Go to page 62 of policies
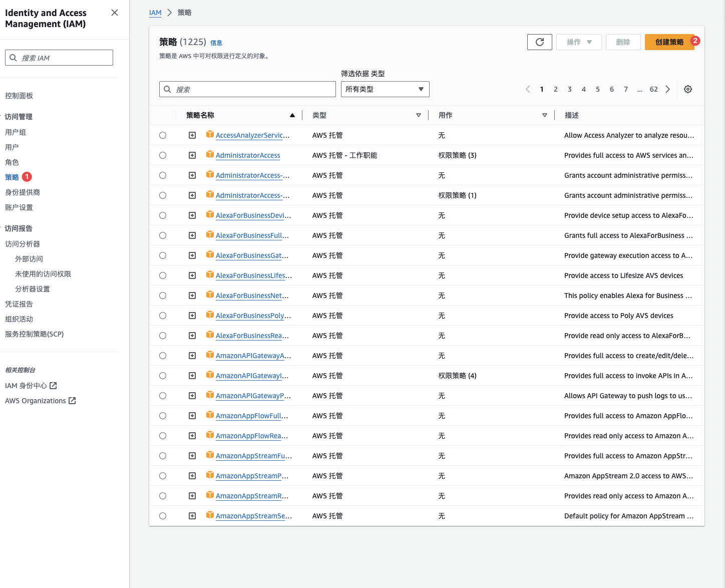 pos(654,89)
